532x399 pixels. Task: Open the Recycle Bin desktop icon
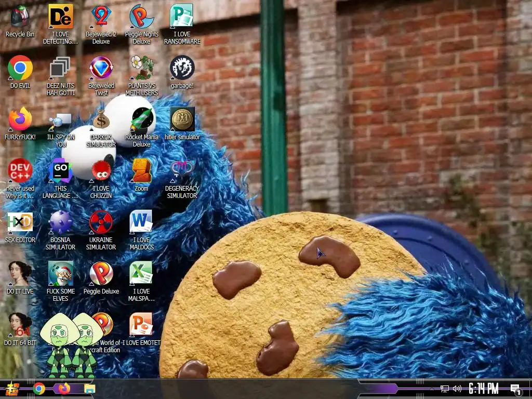[x=20, y=21]
